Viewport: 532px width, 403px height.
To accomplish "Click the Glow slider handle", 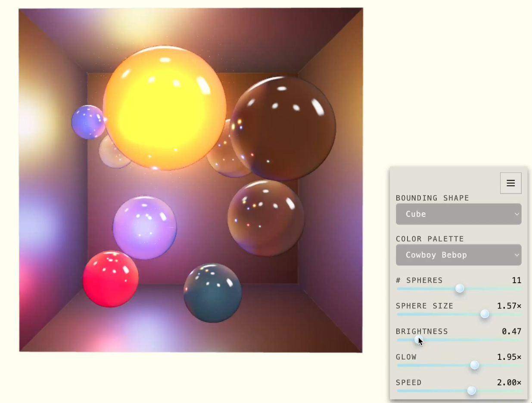I will point(474,365).
